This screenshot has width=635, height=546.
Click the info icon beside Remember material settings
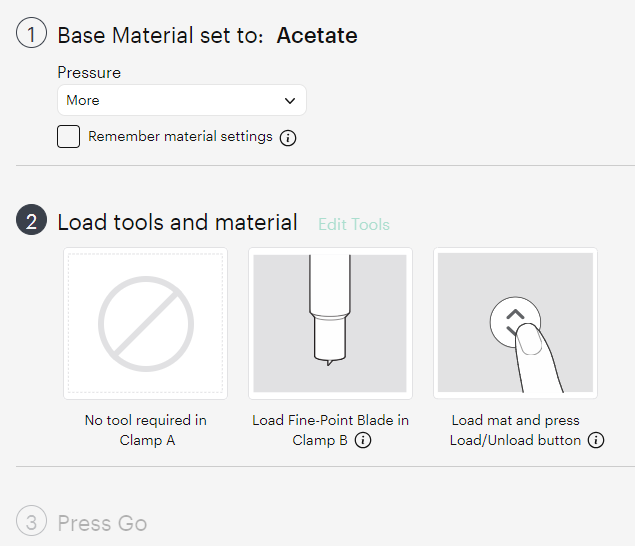coord(288,138)
